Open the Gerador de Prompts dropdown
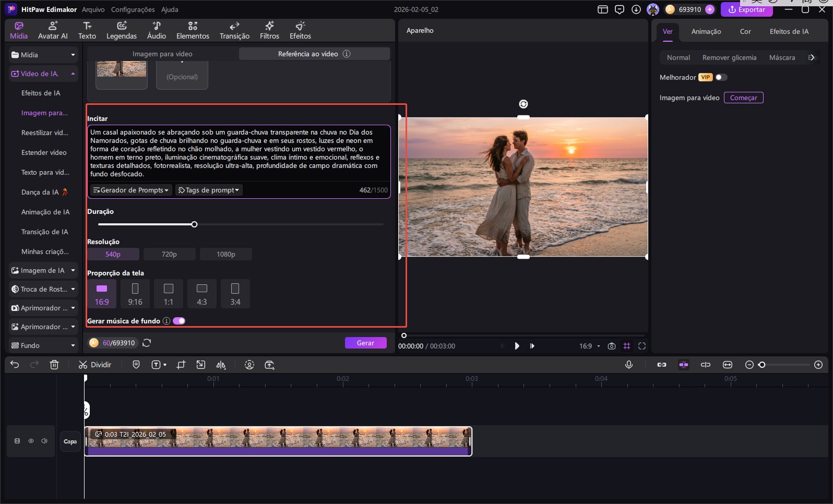 click(131, 190)
